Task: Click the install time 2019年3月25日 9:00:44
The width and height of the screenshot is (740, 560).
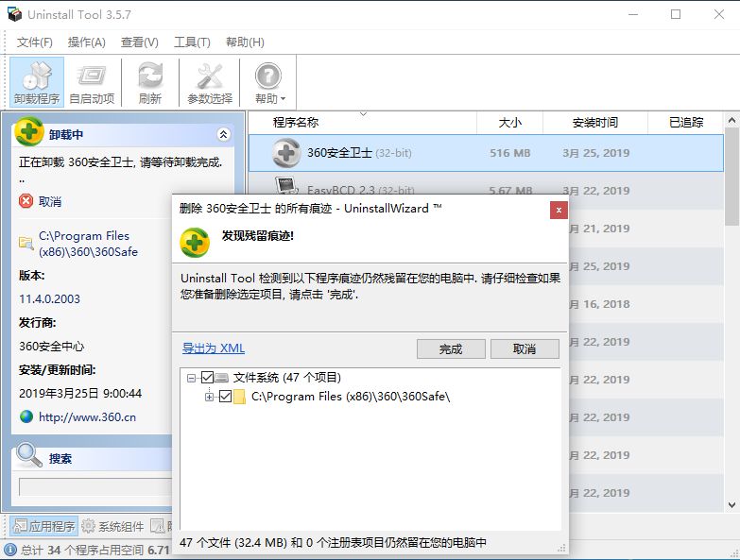Action: 80,393
